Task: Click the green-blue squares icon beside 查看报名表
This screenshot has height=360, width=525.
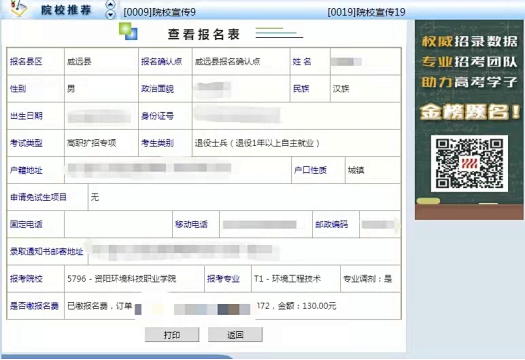Action: (128, 31)
